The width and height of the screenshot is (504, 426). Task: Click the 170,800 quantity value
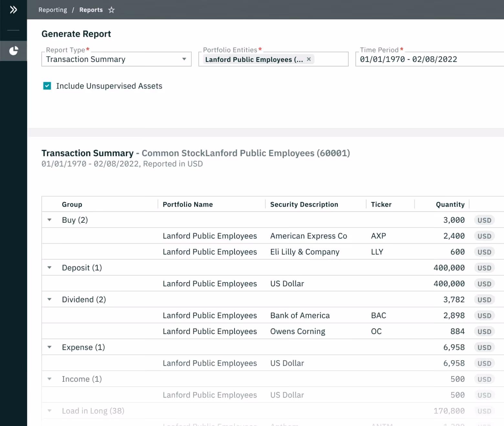[x=449, y=411]
